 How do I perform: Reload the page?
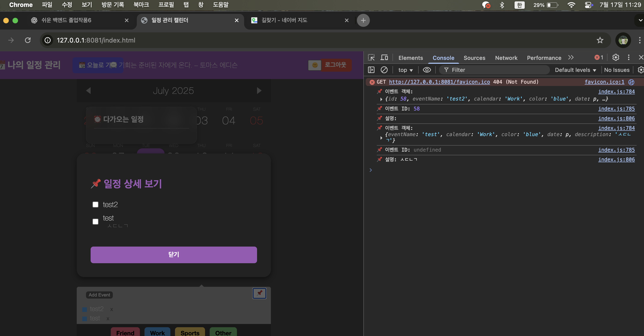click(28, 40)
